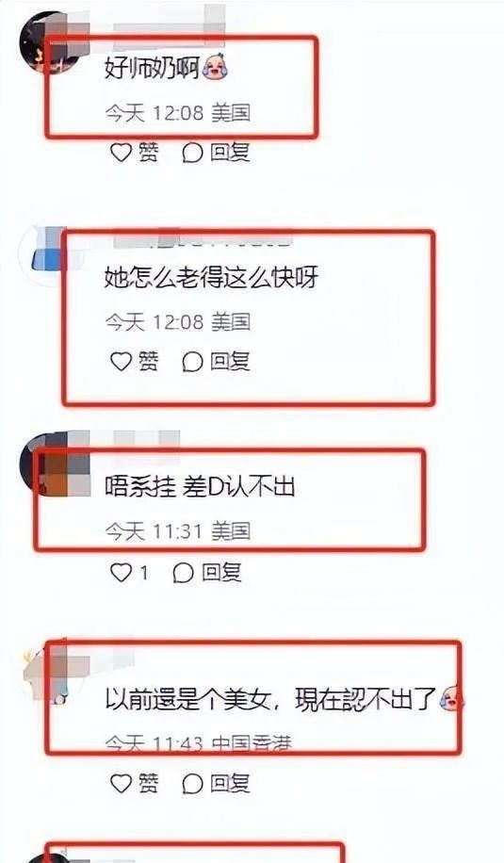Tap reply bubble under 以前還是个美女 comment
The image size is (504, 863).
click(192, 784)
